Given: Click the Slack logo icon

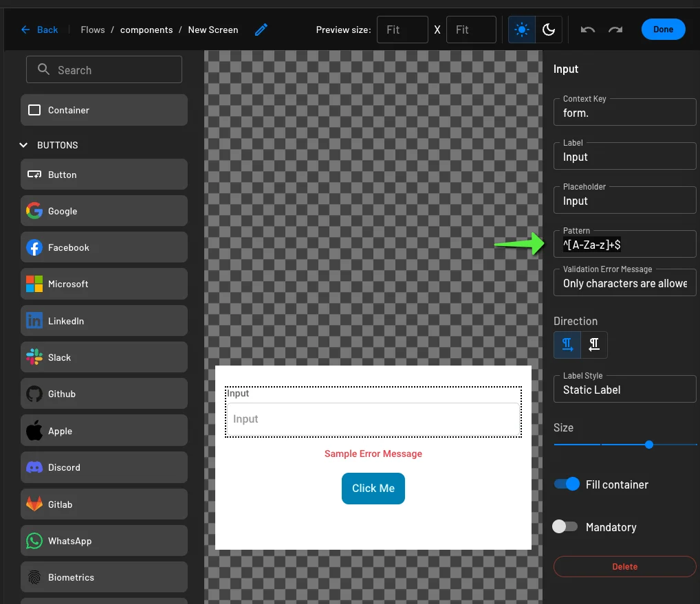Looking at the screenshot, I should [34, 357].
